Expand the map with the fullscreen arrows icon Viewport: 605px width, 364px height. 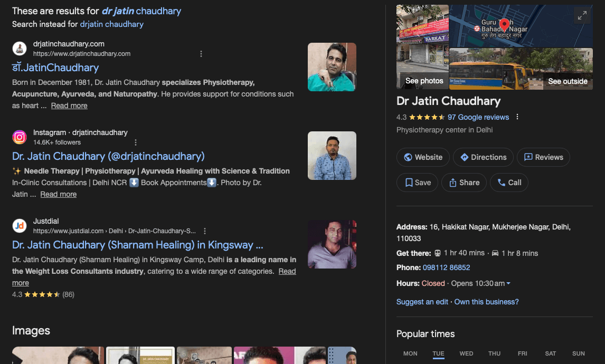[x=582, y=15]
